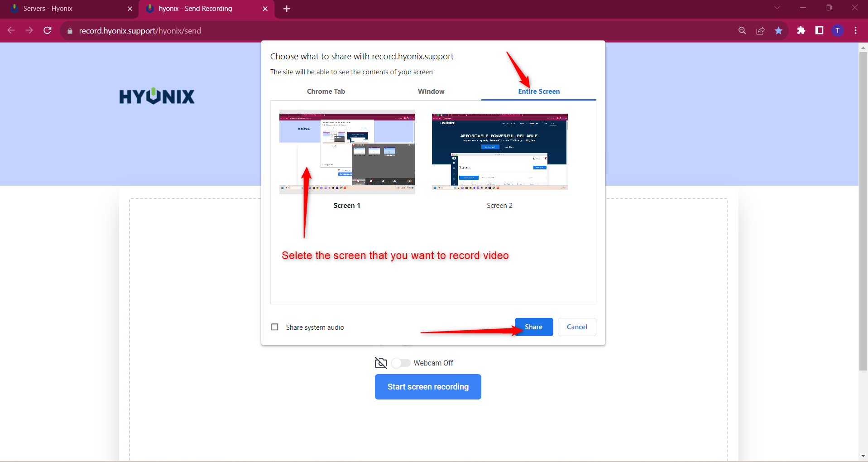The image size is (868, 462).
Task: Click the browser dropdown chevron near minimize
Action: pyautogui.click(x=777, y=8)
